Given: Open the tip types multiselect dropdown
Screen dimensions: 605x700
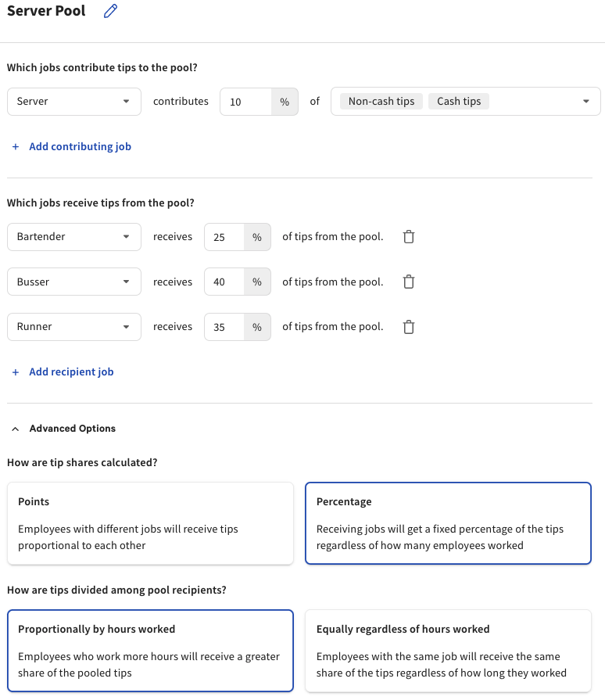Looking at the screenshot, I should click(585, 101).
